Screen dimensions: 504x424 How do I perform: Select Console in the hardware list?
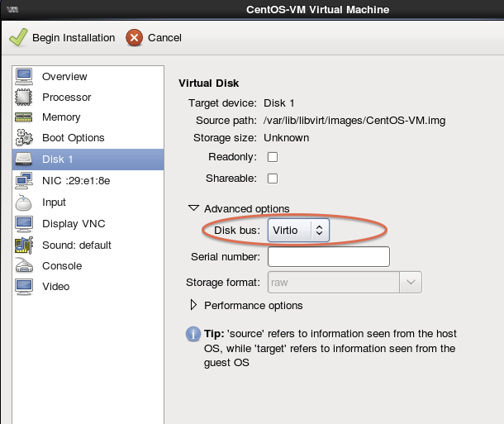pos(62,265)
